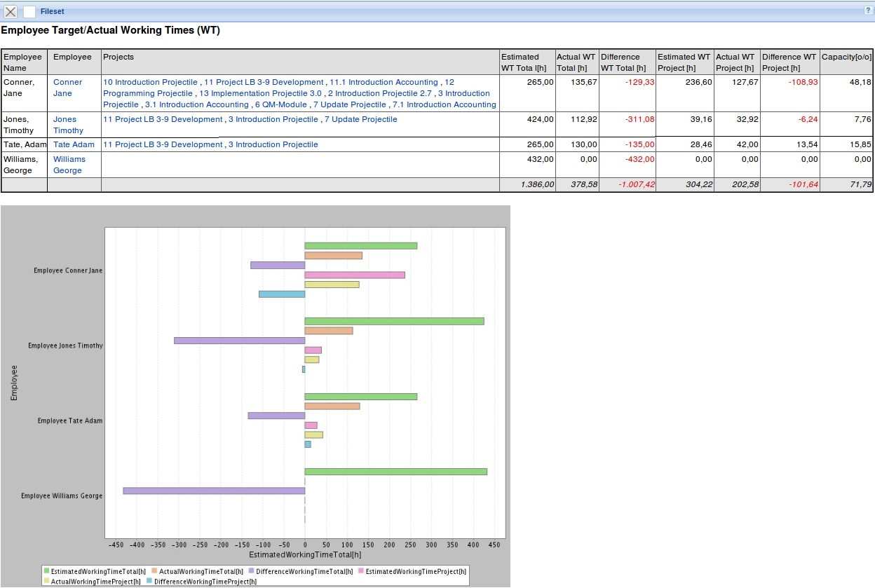Open help via the question mark icon

(868, 11)
